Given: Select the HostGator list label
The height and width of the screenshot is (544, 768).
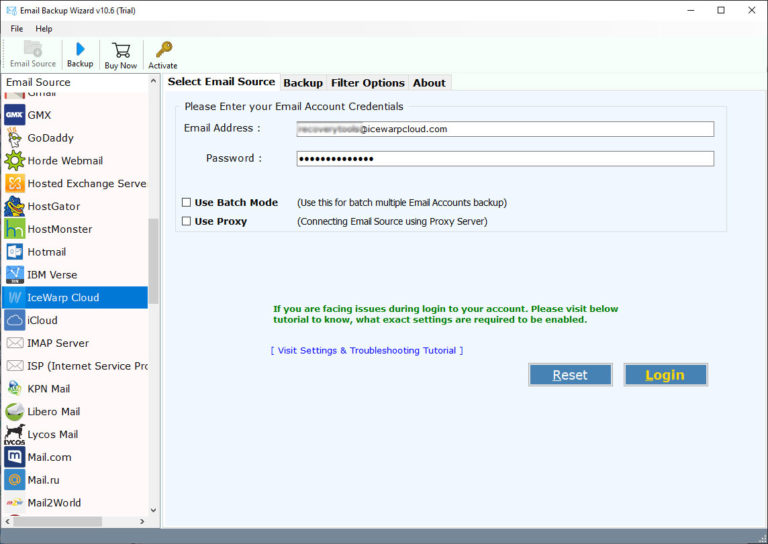Looking at the screenshot, I should [54, 206].
